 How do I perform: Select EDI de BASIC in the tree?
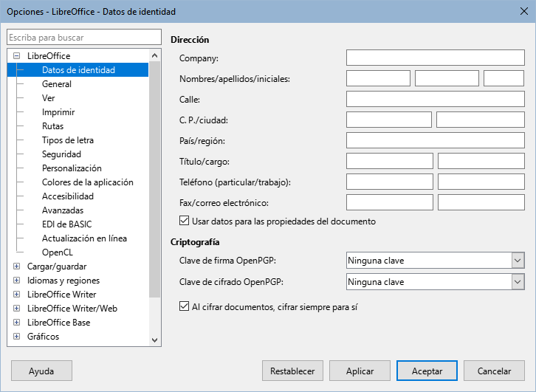[x=66, y=224]
